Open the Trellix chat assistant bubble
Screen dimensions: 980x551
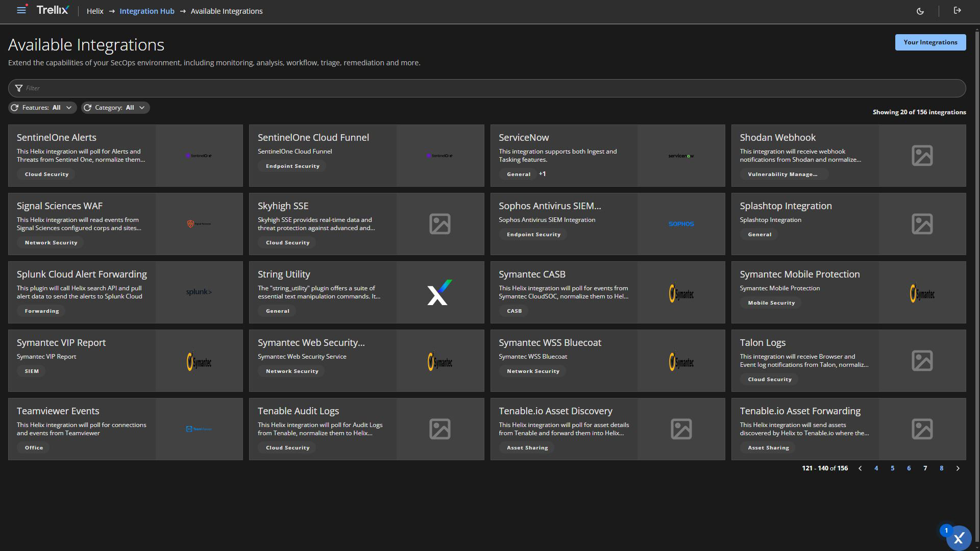coord(958,537)
